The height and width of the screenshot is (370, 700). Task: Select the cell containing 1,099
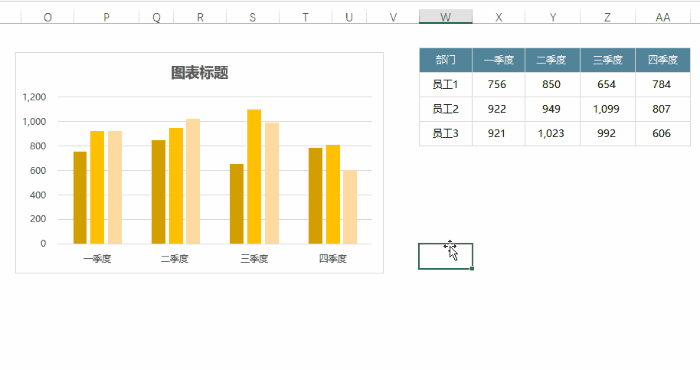pos(608,109)
